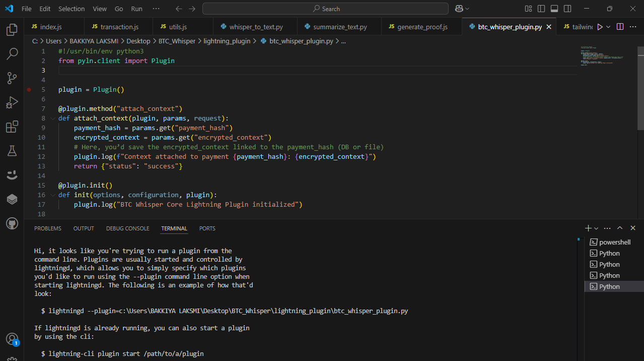This screenshot has height=361, width=644.
Task: Open the PORTS panel tab
Action: 207,228
